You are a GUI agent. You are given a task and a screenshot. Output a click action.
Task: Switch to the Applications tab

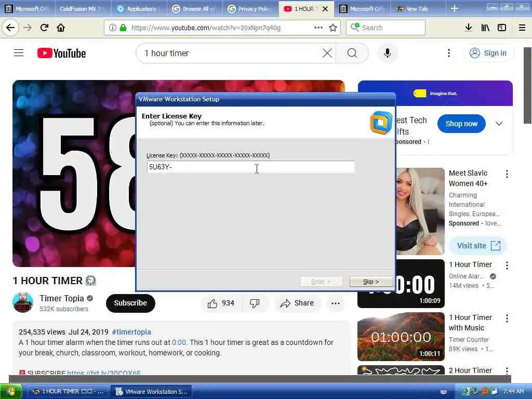point(138,9)
